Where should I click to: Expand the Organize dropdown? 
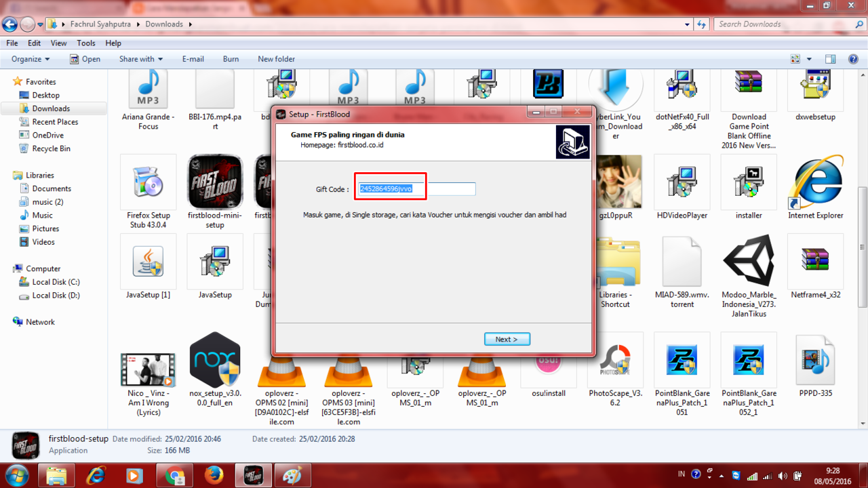[x=31, y=59]
